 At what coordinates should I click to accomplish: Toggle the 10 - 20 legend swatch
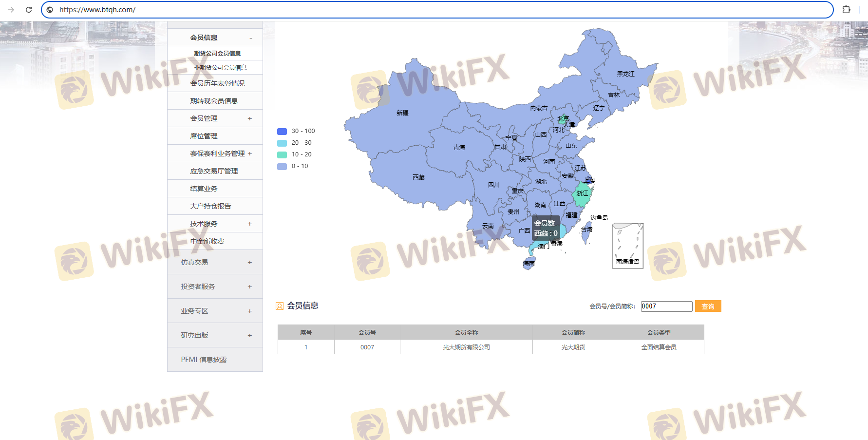pos(282,154)
